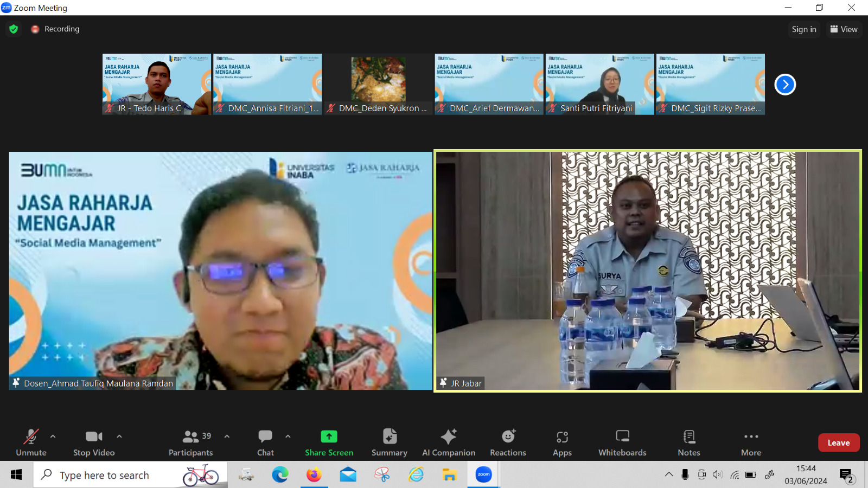The width and height of the screenshot is (868, 488).
Task: Open the Reactions picker
Action: click(x=508, y=442)
